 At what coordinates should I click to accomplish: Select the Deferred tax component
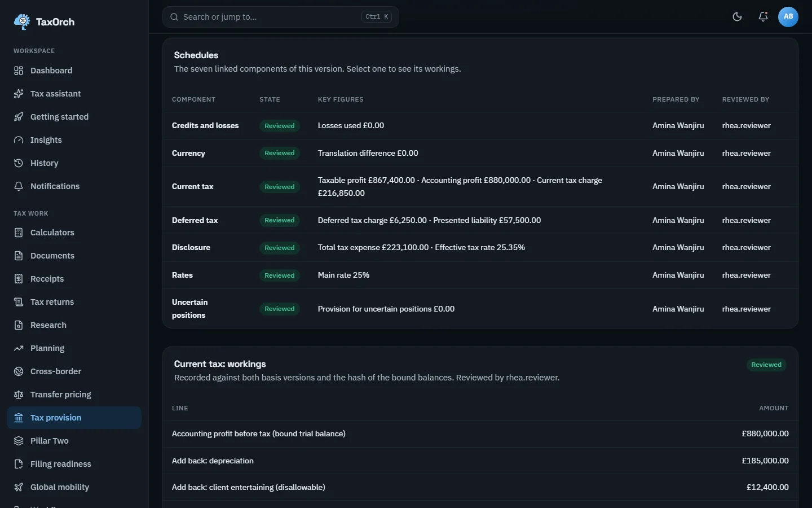tap(480, 220)
